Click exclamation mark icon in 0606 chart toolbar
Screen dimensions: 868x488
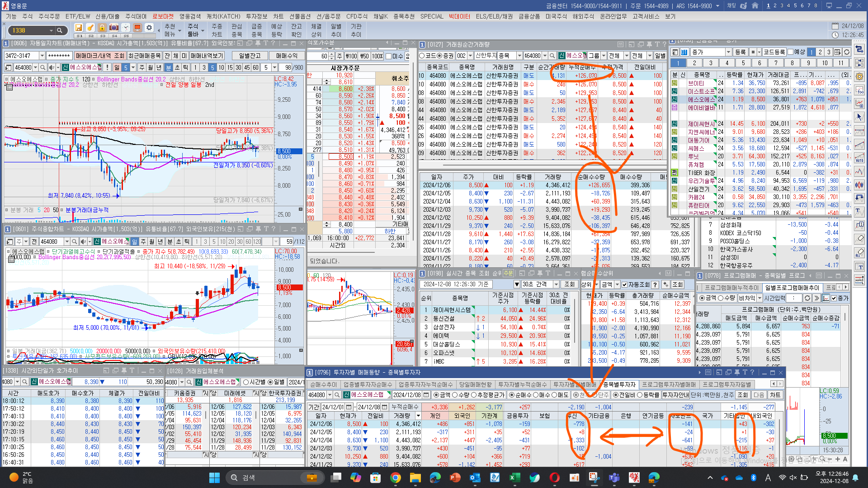[107, 67]
